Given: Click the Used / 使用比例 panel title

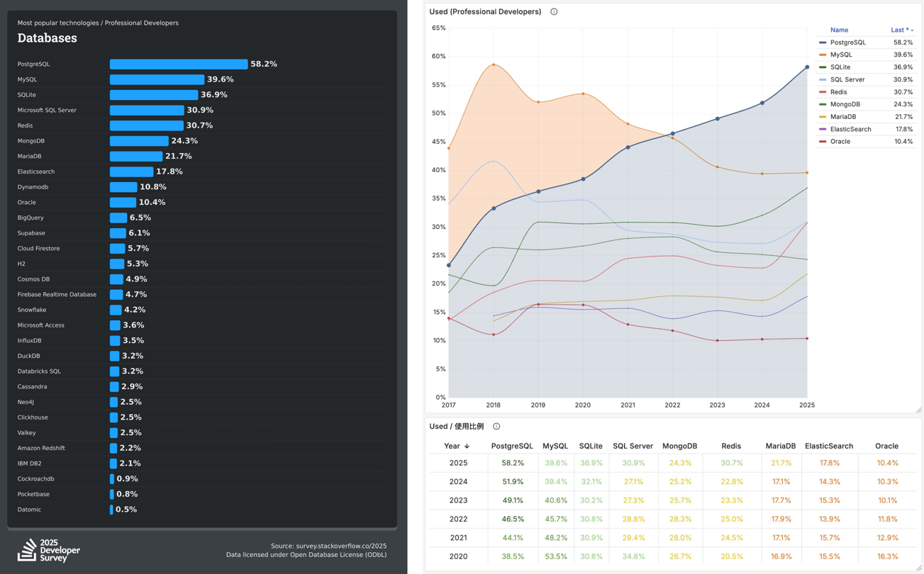Looking at the screenshot, I should 456,427.
